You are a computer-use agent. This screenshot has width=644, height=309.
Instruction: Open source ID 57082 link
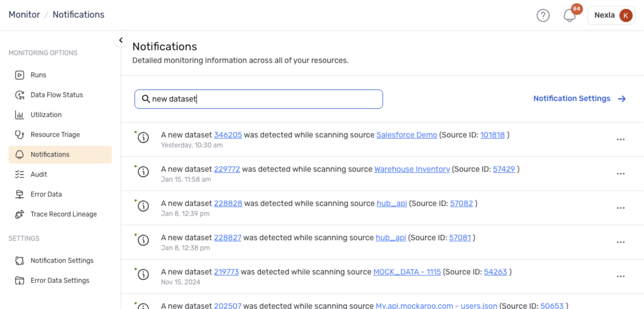point(461,203)
